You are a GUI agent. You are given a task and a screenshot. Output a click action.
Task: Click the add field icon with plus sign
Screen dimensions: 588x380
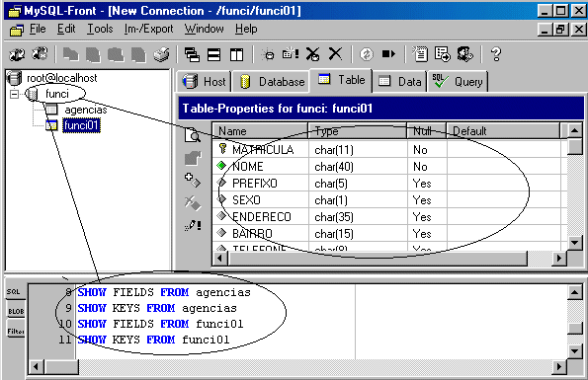193,180
